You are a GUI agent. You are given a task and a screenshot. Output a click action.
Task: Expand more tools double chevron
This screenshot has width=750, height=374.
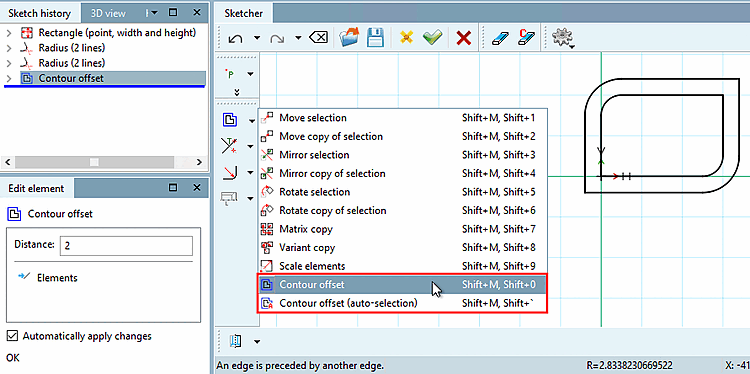[x=237, y=92]
